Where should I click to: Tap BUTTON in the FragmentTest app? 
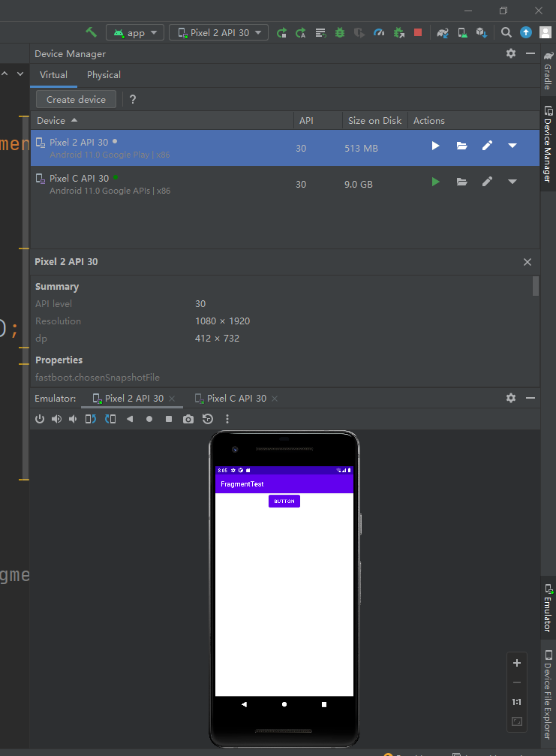[x=284, y=501]
